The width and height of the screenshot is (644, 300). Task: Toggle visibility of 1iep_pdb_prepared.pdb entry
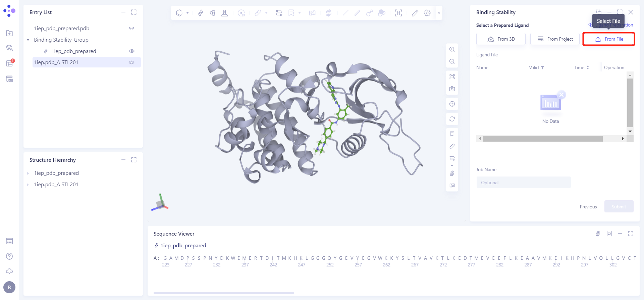tap(131, 29)
